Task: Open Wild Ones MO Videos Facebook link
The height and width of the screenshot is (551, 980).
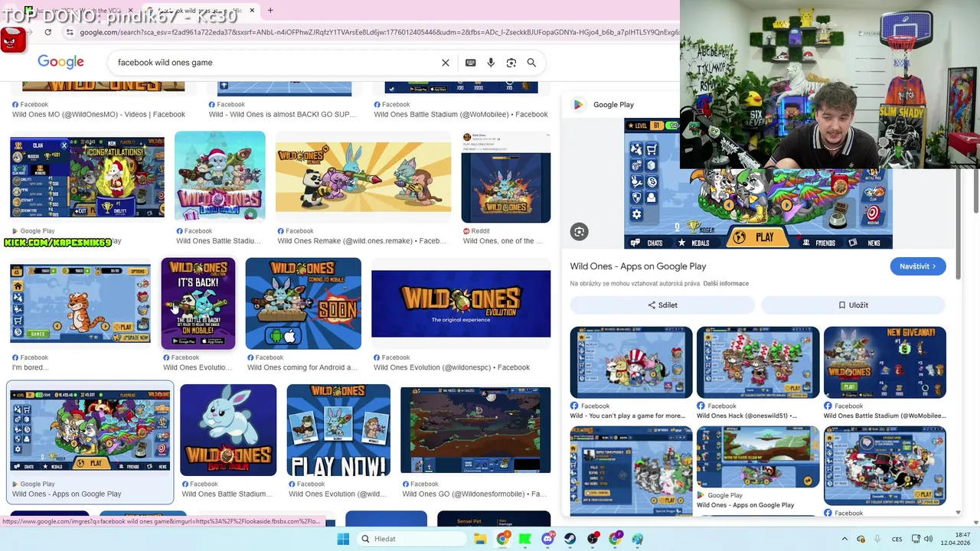Action: click(x=99, y=115)
